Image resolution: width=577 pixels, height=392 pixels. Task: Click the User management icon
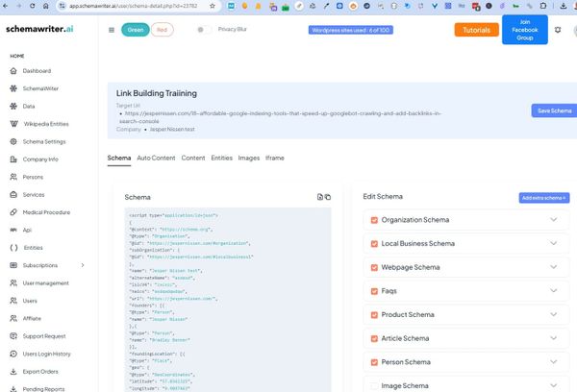[x=13, y=282]
